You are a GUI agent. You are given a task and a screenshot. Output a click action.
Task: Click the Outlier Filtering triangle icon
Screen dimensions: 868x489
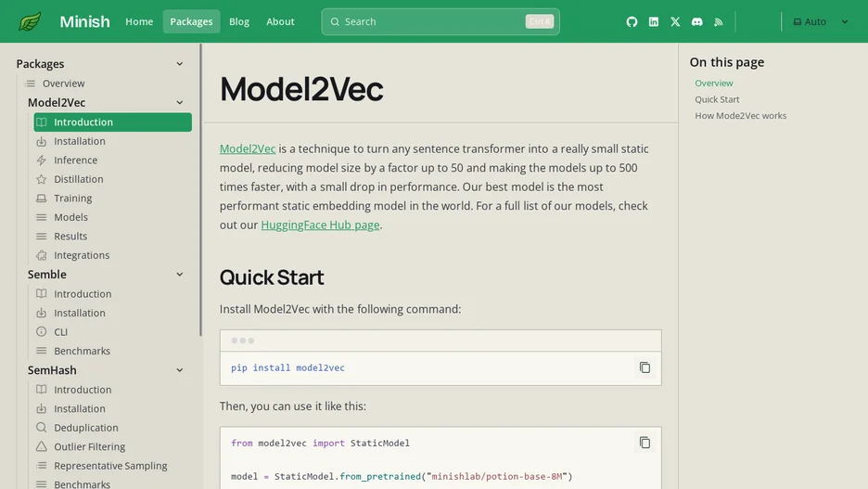tap(42, 446)
